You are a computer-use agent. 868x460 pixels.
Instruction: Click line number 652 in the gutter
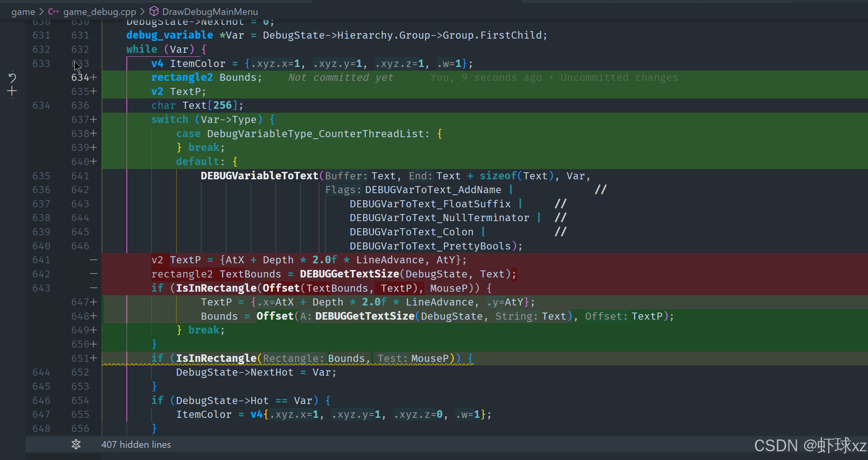click(x=80, y=372)
